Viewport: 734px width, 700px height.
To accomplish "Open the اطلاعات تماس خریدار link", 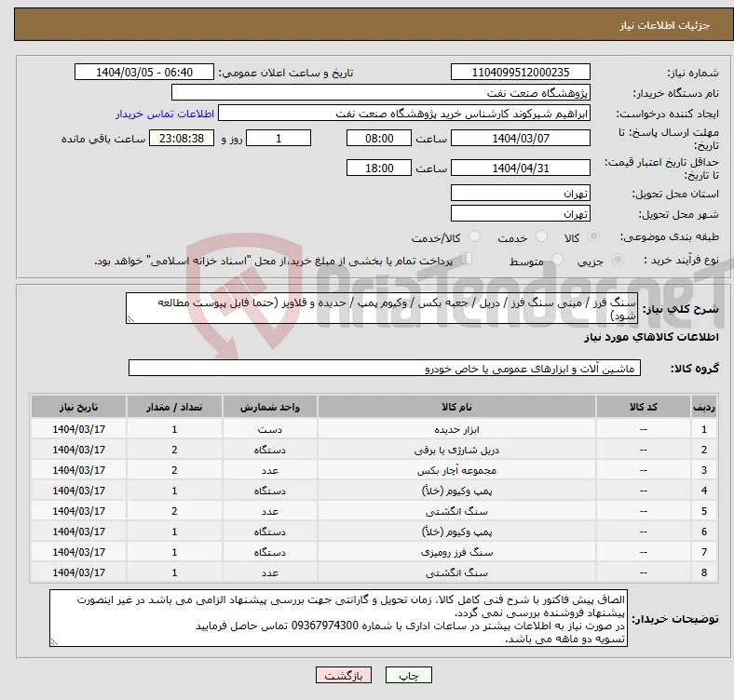I will 165,114.
